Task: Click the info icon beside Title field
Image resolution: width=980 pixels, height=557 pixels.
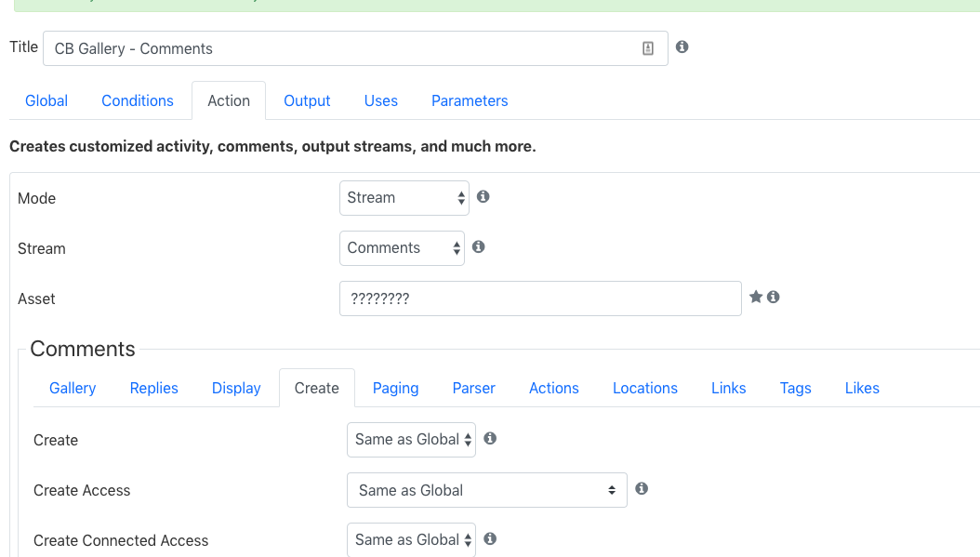Action: [682, 46]
